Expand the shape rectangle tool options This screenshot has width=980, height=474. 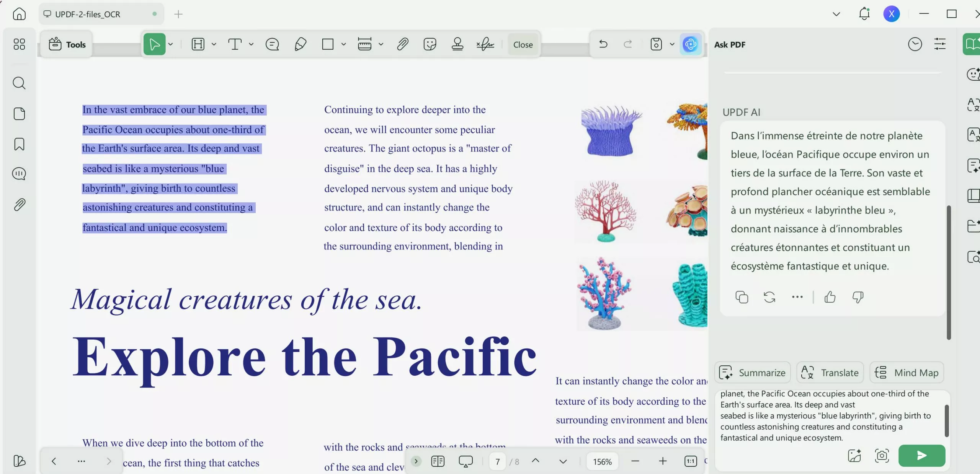(344, 44)
